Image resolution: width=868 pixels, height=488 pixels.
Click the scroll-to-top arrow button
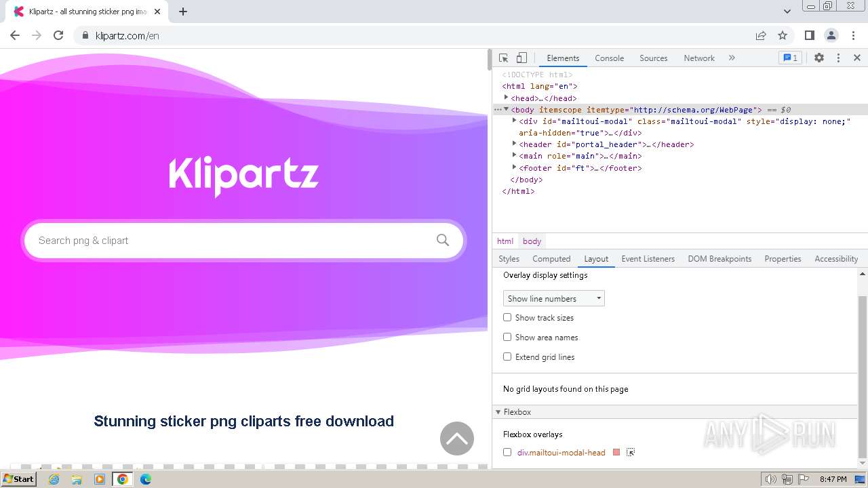457,439
